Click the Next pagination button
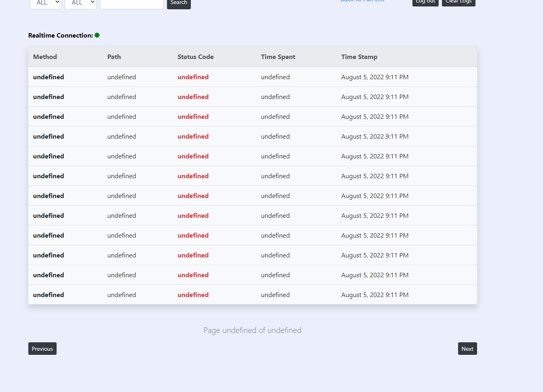The width and height of the screenshot is (543, 392). [x=467, y=348]
